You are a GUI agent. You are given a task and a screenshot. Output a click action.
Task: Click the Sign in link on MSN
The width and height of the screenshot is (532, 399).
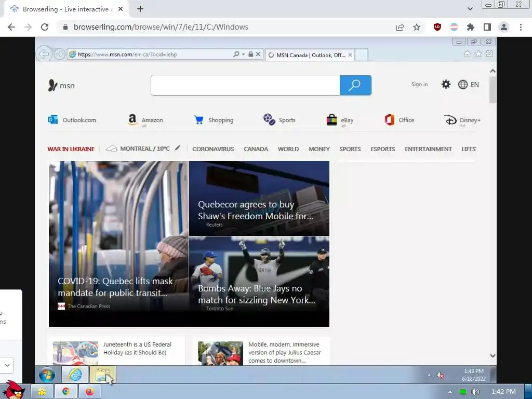419,85
